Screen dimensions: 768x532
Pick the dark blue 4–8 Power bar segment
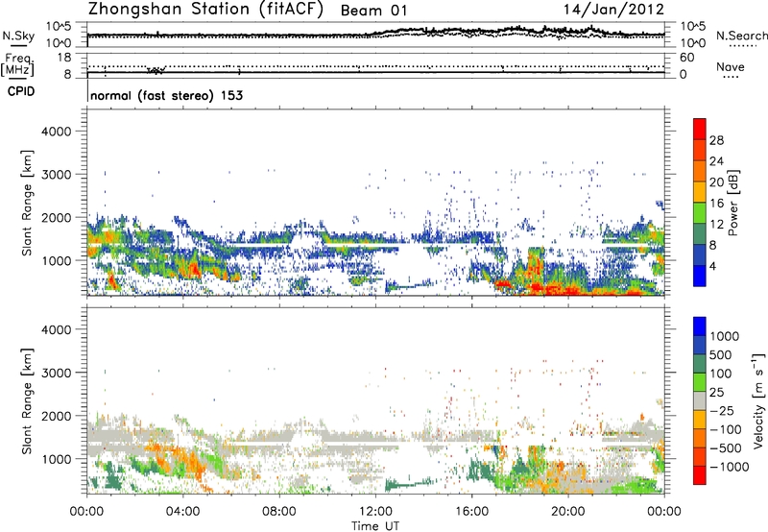700,255
